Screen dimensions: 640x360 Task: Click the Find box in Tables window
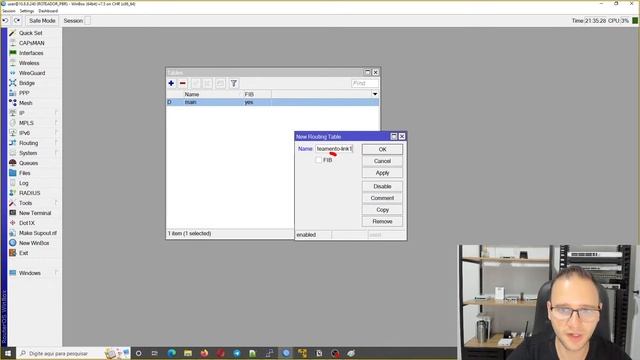365,83
